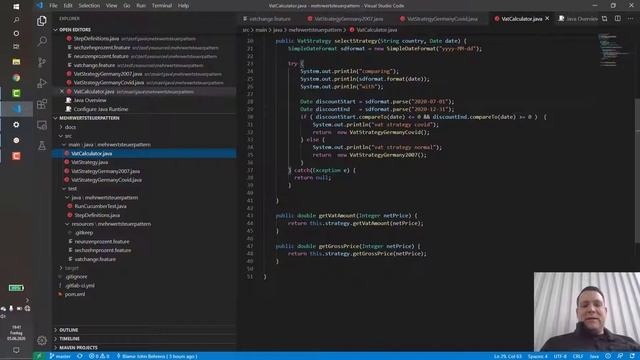Screen dimensions: 640x360
Task: Open Configure Java Runtime in Open Editors
Action: (100, 109)
